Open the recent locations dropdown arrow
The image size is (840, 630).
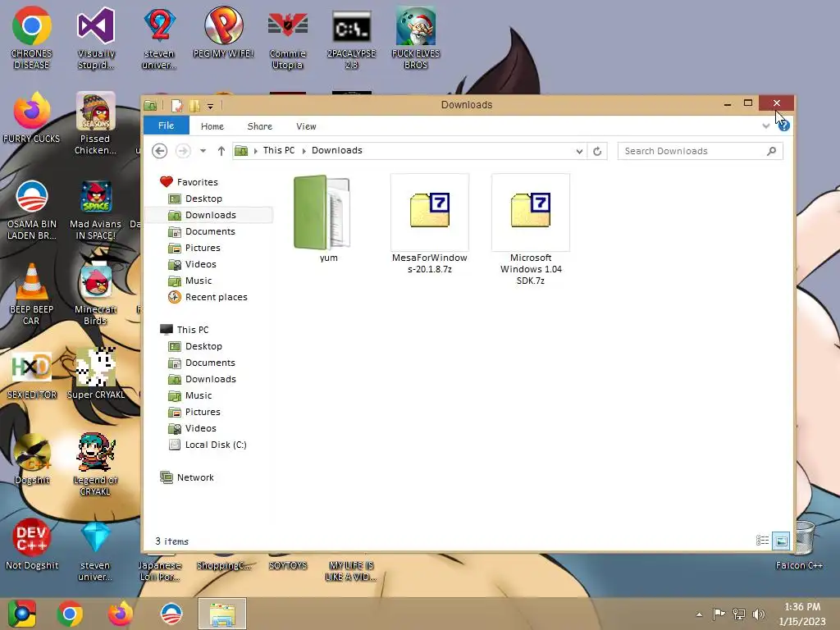(203, 151)
